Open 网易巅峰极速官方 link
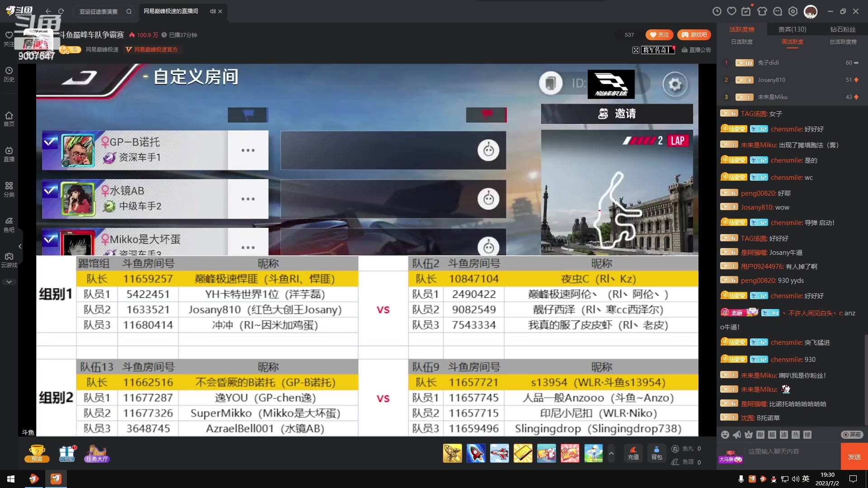The height and width of the screenshot is (488, 868). coord(152,50)
